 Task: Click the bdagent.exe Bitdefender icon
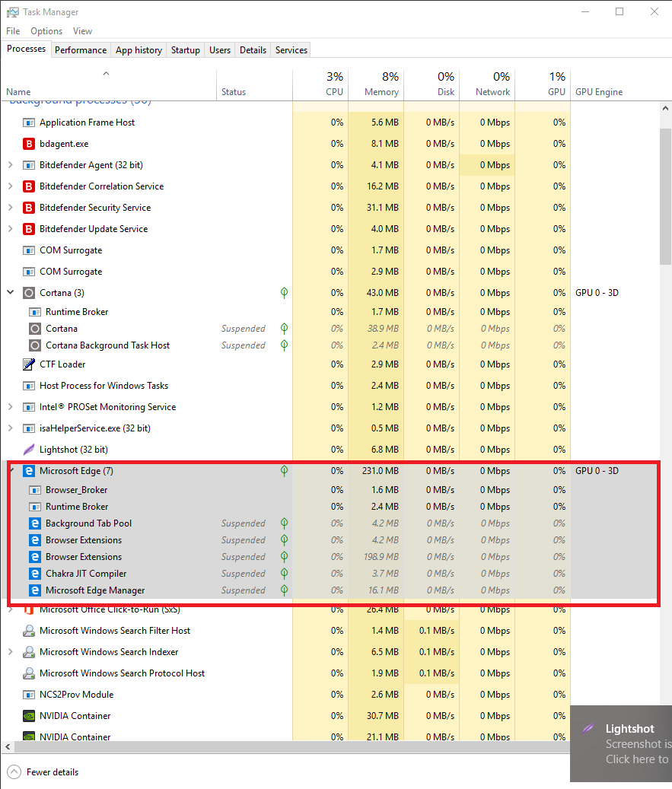pyautogui.click(x=29, y=144)
